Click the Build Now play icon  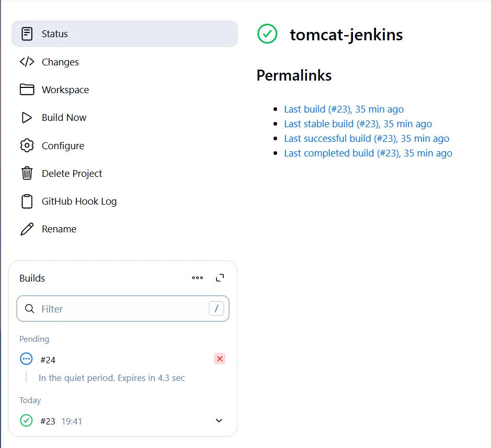point(27,118)
